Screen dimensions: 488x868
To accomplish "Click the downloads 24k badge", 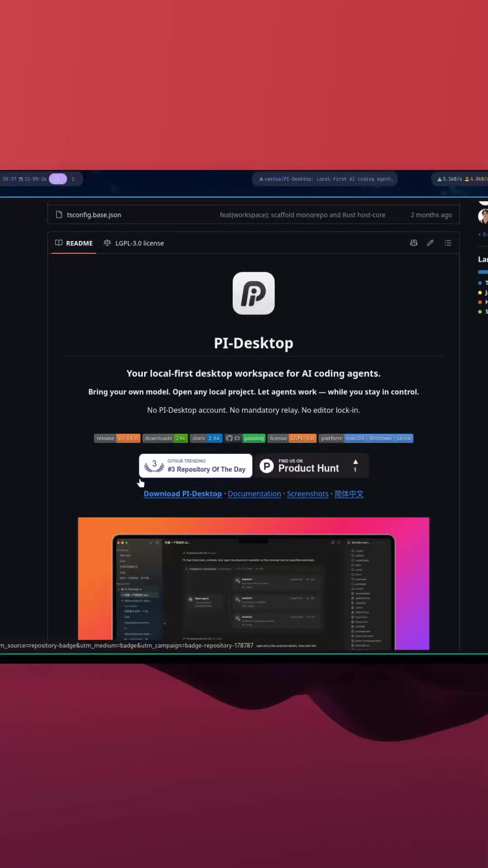I will click(x=165, y=438).
